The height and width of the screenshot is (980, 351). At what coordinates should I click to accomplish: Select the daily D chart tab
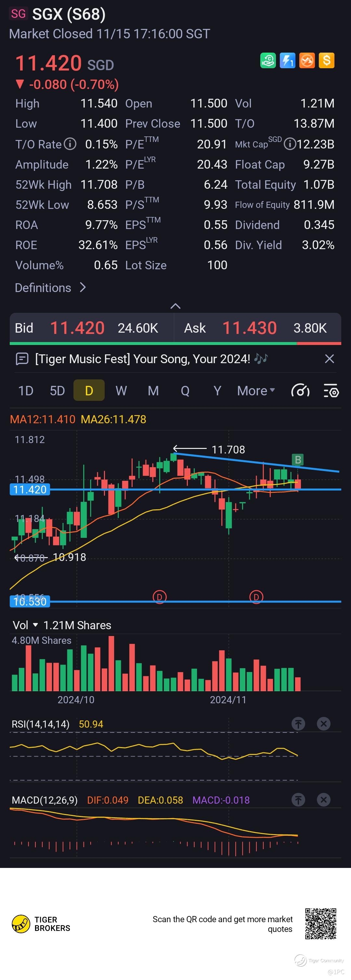(89, 390)
